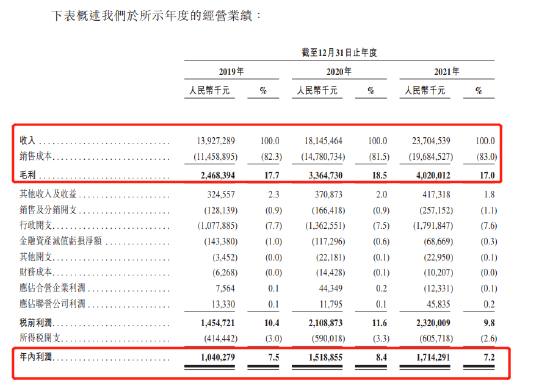This screenshot has width=550, height=383.
Task: Select 2021 cost of sales (19,684,527)
Action: point(431,156)
